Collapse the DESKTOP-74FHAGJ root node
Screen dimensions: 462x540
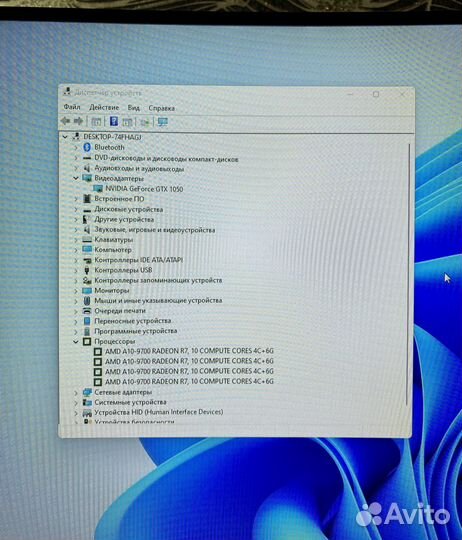coord(65,137)
